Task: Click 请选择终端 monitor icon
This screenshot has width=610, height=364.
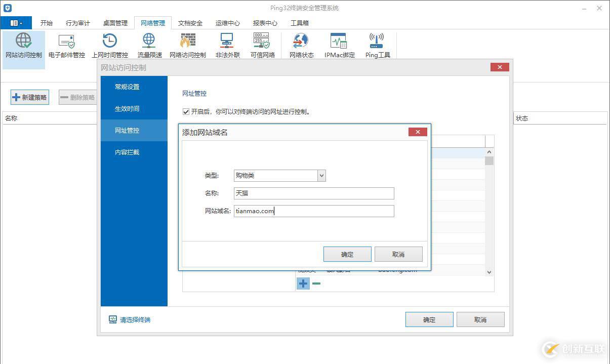Action: 113,319
